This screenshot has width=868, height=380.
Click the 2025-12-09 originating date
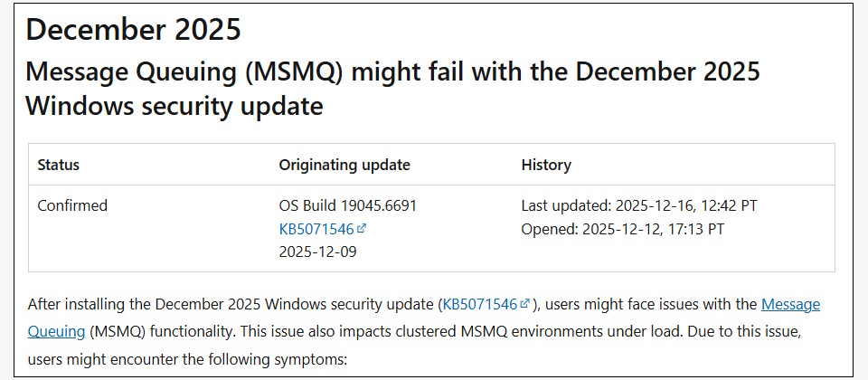click(x=317, y=252)
